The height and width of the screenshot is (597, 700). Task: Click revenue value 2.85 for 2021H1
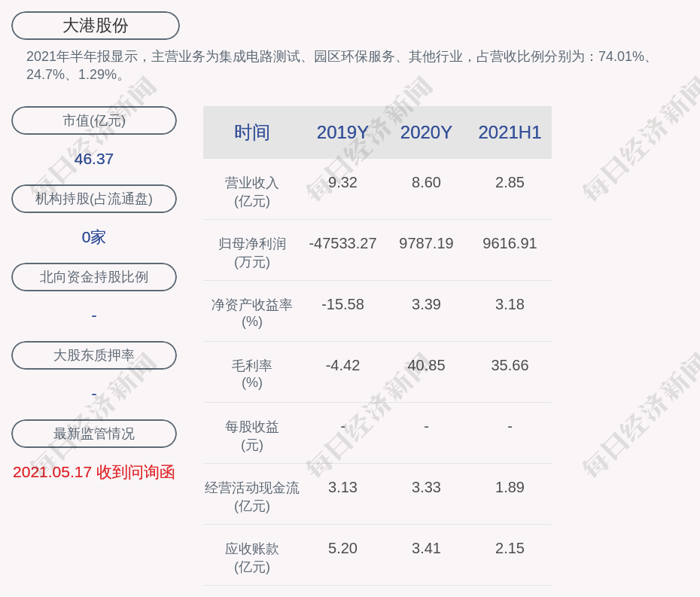(x=510, y=183)
